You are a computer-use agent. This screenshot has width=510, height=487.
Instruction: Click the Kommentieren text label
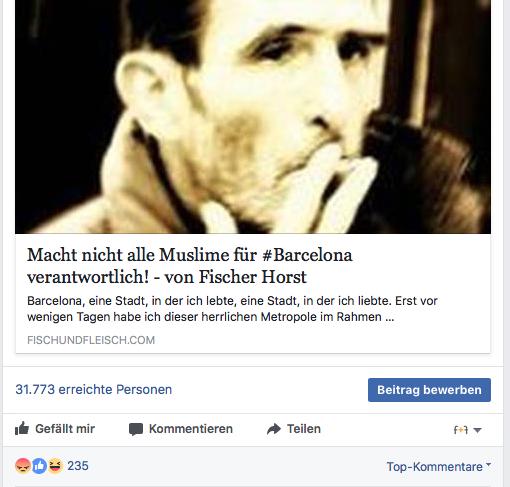(191, 429)
